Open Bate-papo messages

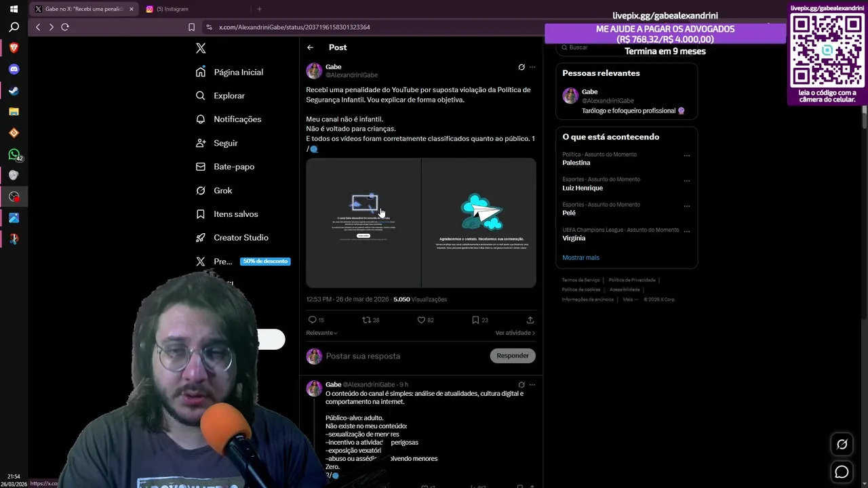coord(225,167)
